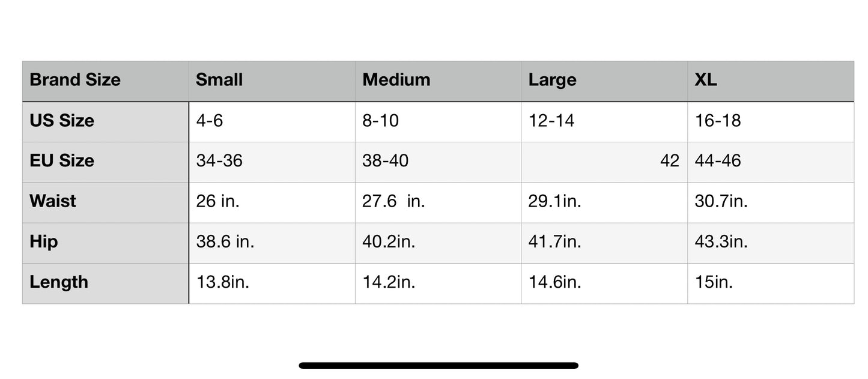Screen dimensions: 868x379
Task: Select the 13.8in. length cell
Action: [x=272, y=283]
